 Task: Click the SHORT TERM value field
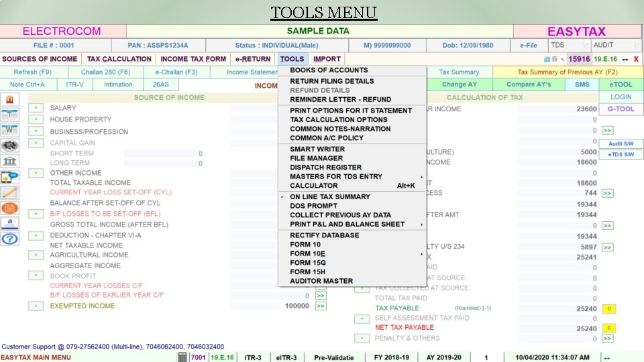point(164,154)
